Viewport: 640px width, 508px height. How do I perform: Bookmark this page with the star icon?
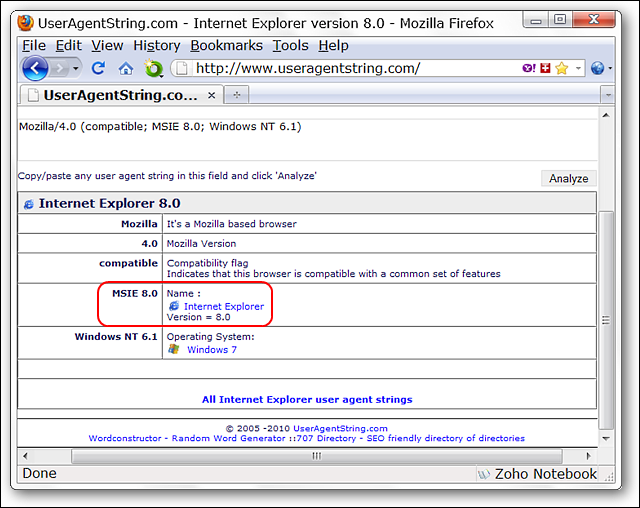(562, 68)
